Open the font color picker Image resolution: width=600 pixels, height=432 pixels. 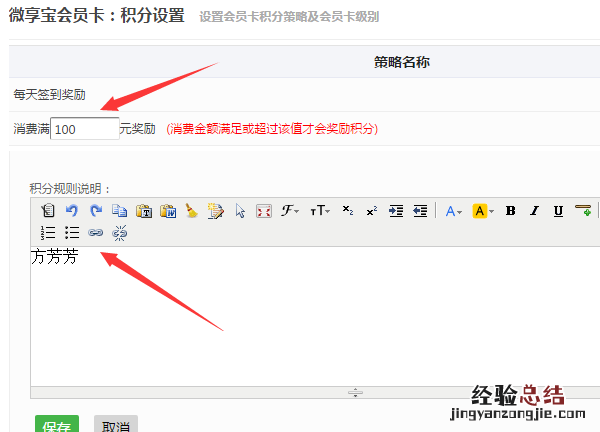(x=454, y=211)
